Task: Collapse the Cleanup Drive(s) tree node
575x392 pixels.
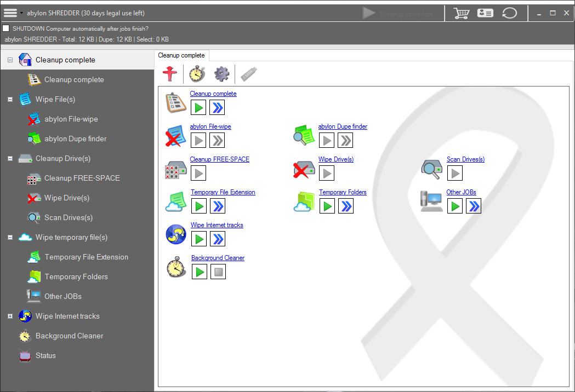Action: tap(10, 159)
